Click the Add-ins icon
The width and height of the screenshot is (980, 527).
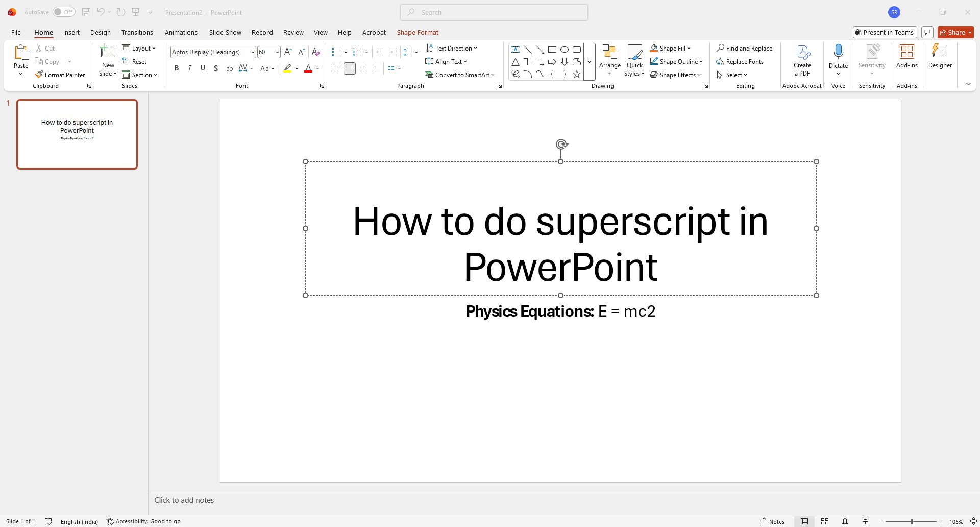906,52
